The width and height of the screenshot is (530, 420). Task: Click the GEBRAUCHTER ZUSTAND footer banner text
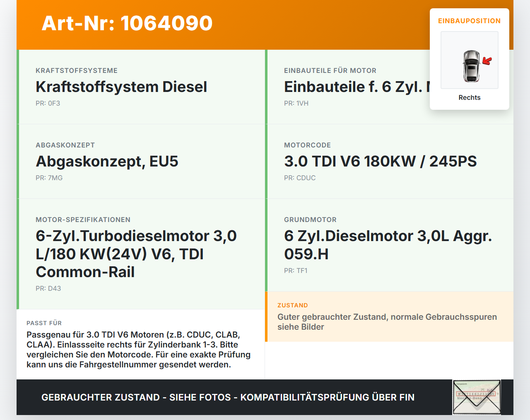[x=228, y=397]
